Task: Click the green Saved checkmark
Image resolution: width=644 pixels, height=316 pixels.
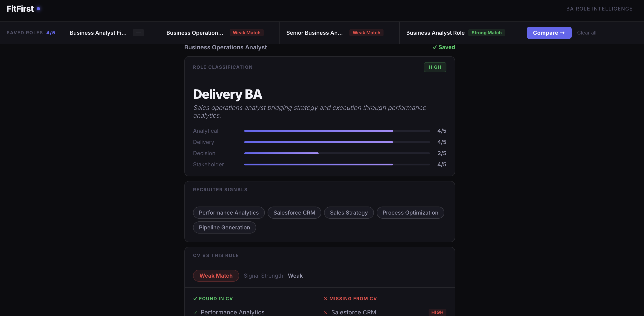Action: pyautogui.click(x=435, y=47)
